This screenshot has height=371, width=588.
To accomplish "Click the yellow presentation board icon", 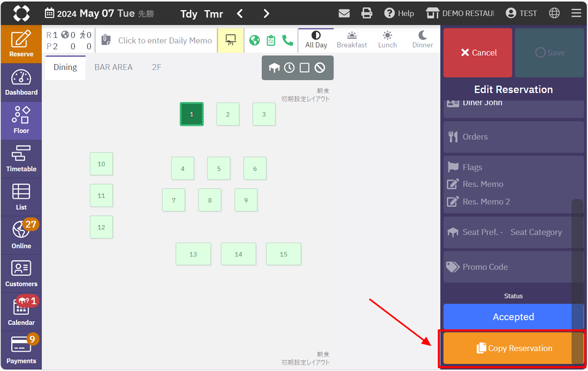I will pos(230,40).
